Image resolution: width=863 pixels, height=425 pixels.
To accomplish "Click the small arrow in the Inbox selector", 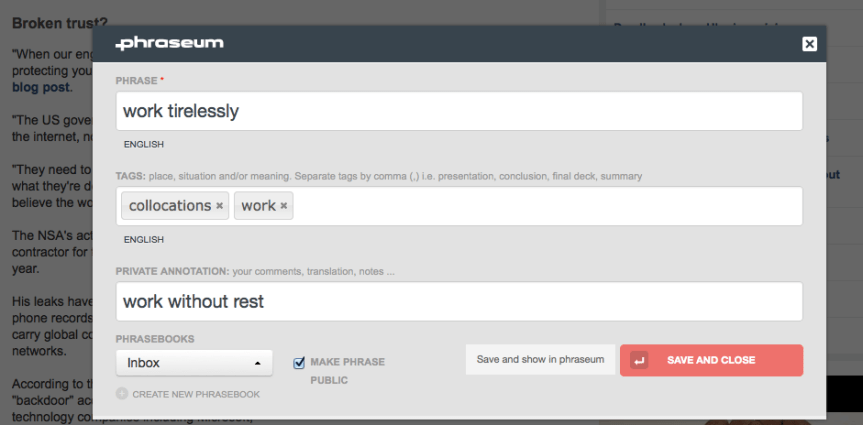I will (x=258, y=364).
